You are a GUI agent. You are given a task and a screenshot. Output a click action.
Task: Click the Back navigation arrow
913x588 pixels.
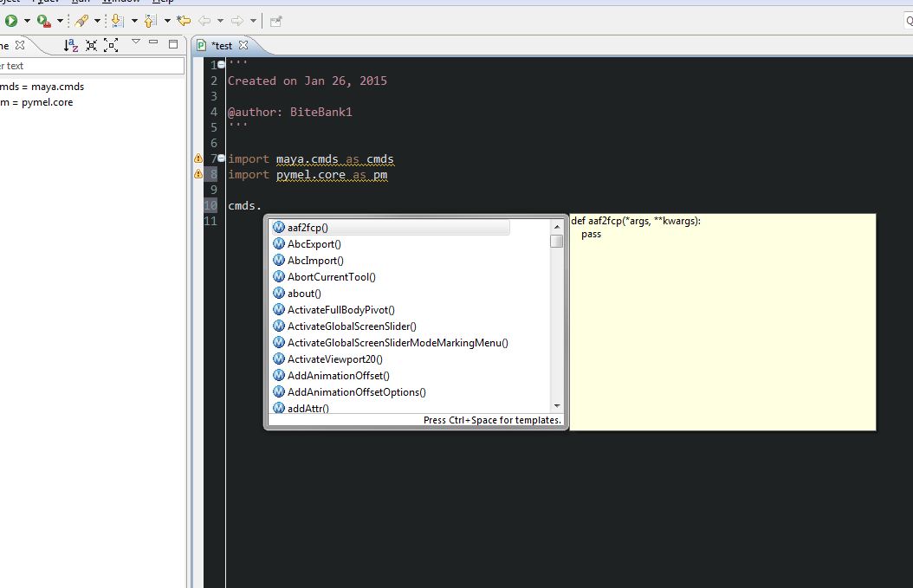[204, 21]
